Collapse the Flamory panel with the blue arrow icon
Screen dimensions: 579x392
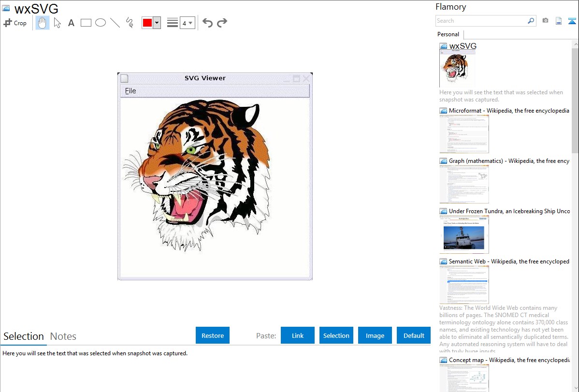pos(572,21)
